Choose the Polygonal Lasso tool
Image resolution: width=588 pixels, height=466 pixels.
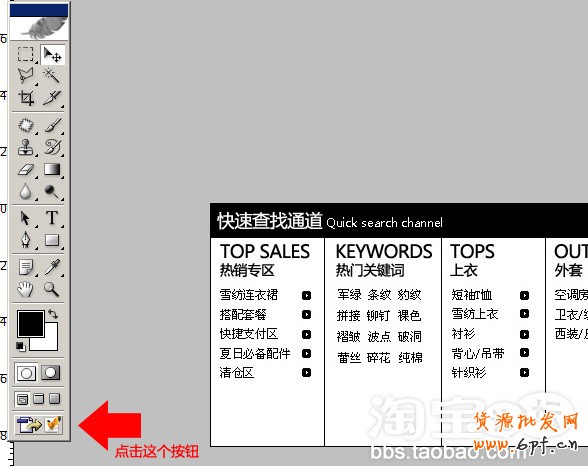pos(26,75)
